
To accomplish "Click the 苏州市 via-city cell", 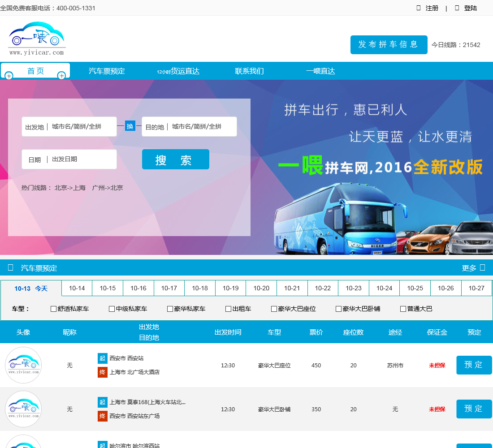I will click(395, 365).
